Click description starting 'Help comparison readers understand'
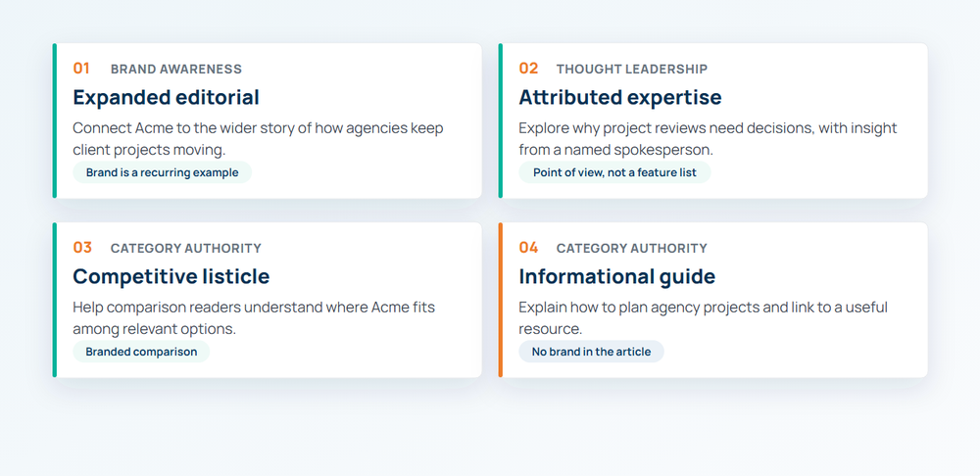The image size is (980, 476). pyautogui.click(x=254, y=318)
